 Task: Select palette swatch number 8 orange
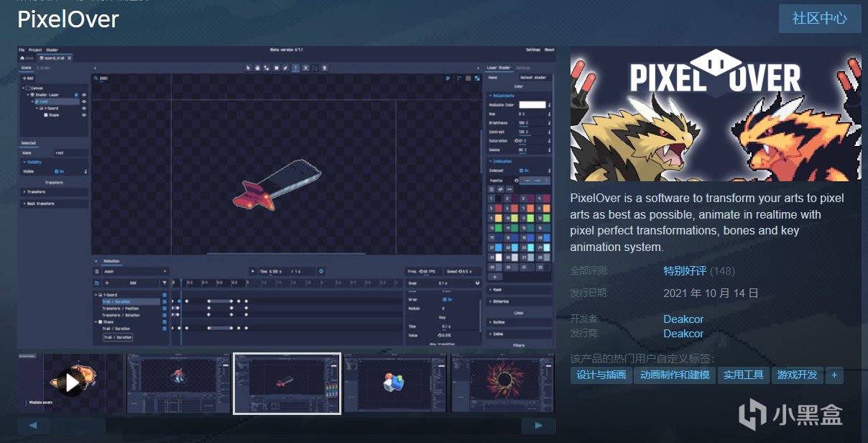pos(547,208)
